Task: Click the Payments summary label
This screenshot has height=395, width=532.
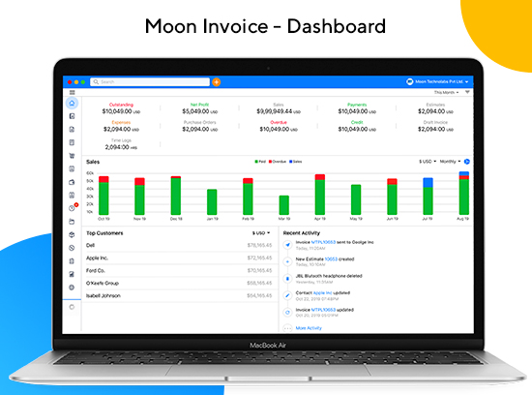Action: [357, 105]
